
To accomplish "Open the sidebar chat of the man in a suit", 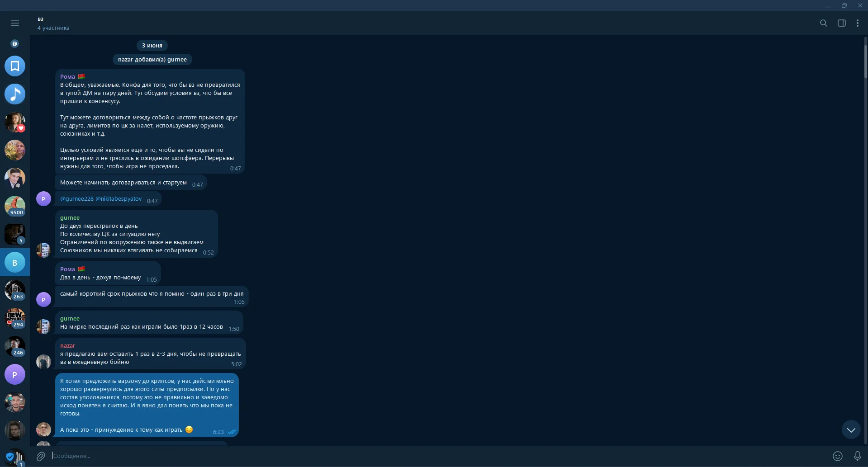I will pyautogui.click(x=15, y=178).
